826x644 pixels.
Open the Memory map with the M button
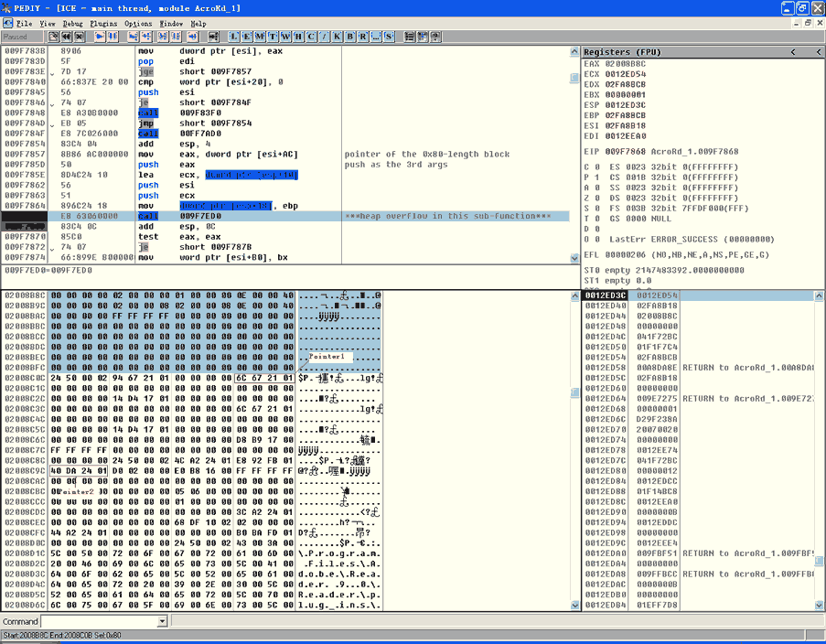260,37
